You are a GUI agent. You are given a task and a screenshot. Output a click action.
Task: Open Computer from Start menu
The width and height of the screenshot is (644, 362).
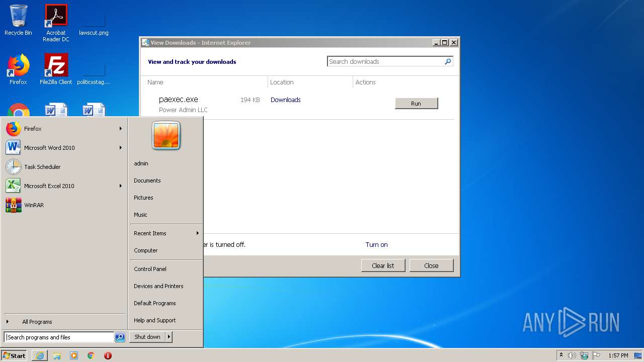point(166,250)
